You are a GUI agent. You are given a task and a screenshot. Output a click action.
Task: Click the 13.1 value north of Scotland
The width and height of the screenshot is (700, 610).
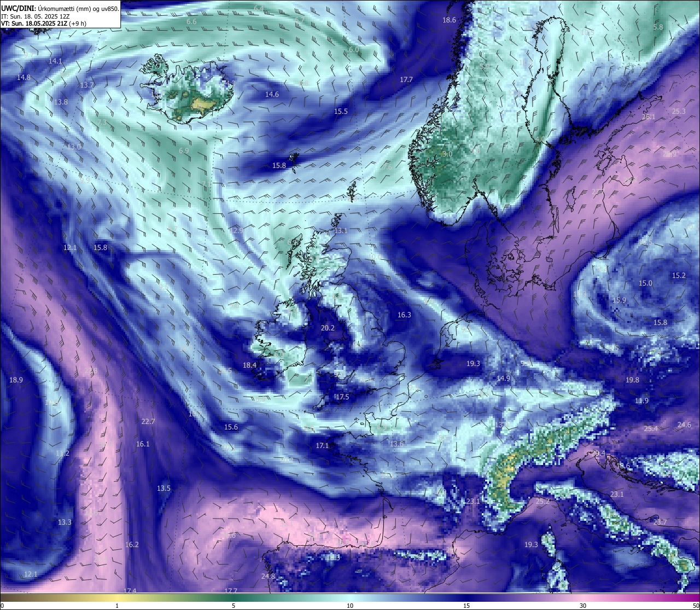(341, 230)
